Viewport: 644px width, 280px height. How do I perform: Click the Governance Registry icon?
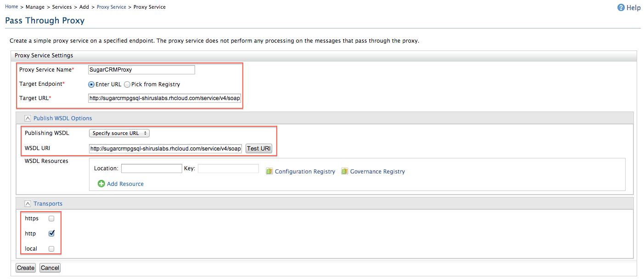pos(345,171)
